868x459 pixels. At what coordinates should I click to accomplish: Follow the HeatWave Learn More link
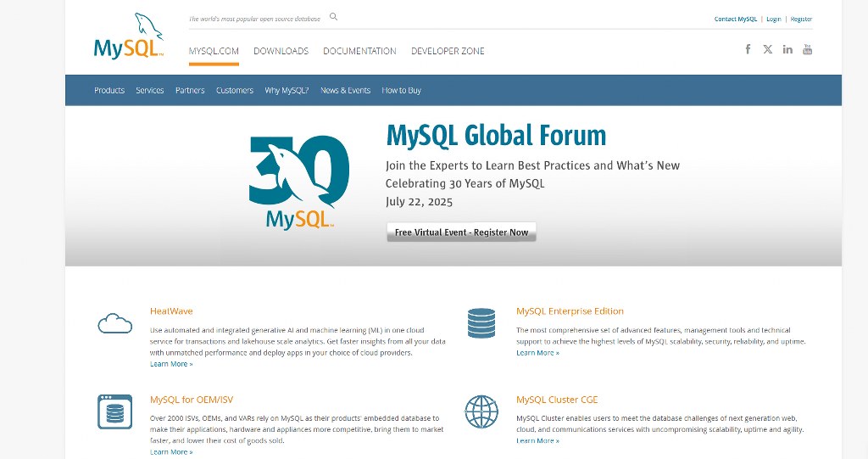[x=170, y=364]
